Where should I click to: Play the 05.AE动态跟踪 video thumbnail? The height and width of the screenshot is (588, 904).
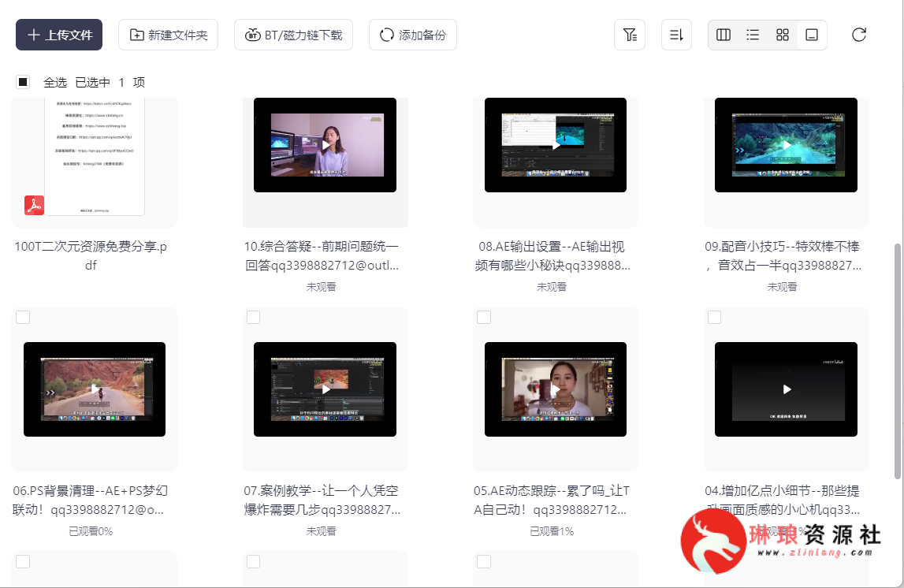click(x=555, y=389)
